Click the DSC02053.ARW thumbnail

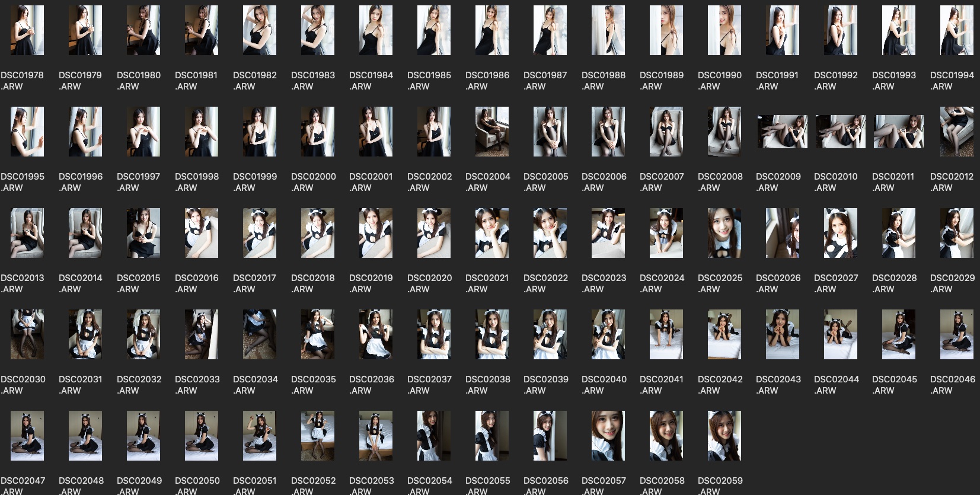pos(376,436)
